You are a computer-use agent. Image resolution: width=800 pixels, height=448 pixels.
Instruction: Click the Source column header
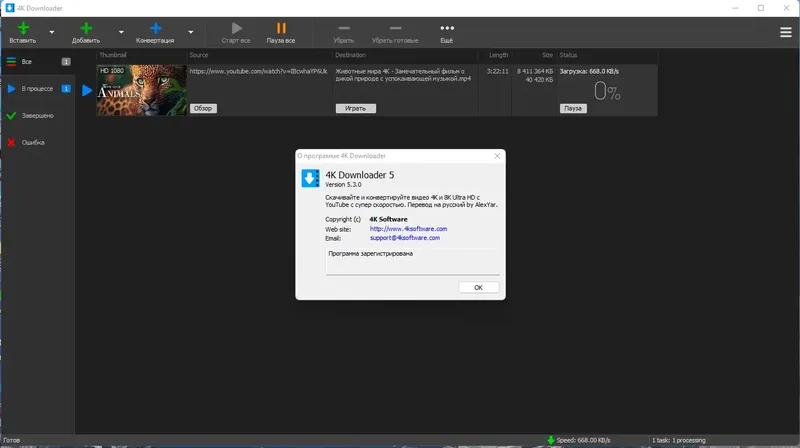(198, 55)
